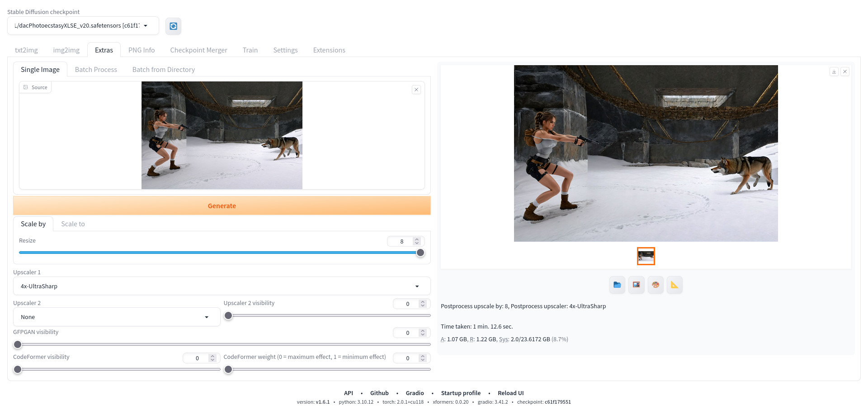Image resolution: width=868 pixels, height=420 pixels.
Task: Close the output gallery preview
Action: [845, 72]
